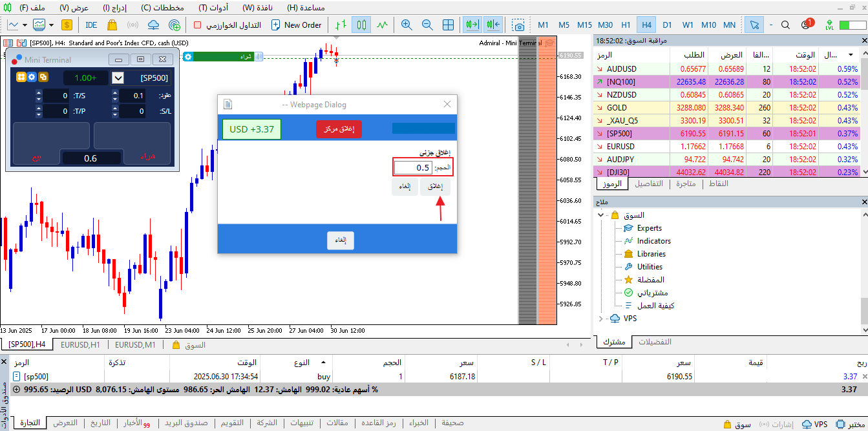The width and height of the screenshot is (868, 431).
Task: Select the M15 timeframe
Action: tap(585, 25)
